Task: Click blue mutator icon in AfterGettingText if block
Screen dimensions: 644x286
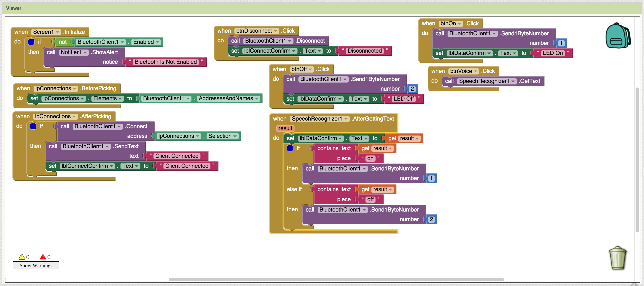Action: (290, 148)
